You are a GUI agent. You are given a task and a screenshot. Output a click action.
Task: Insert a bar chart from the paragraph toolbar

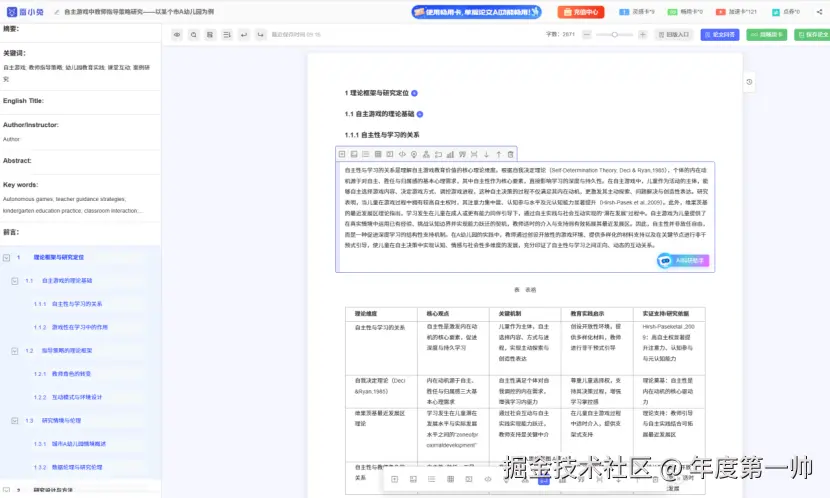click(450, 154)
